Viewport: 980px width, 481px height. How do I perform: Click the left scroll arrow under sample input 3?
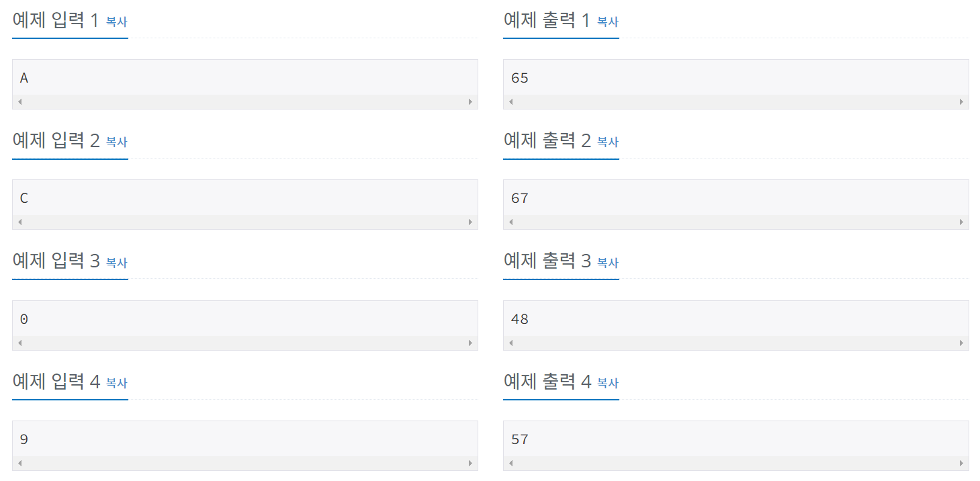[x=19, y=342]
